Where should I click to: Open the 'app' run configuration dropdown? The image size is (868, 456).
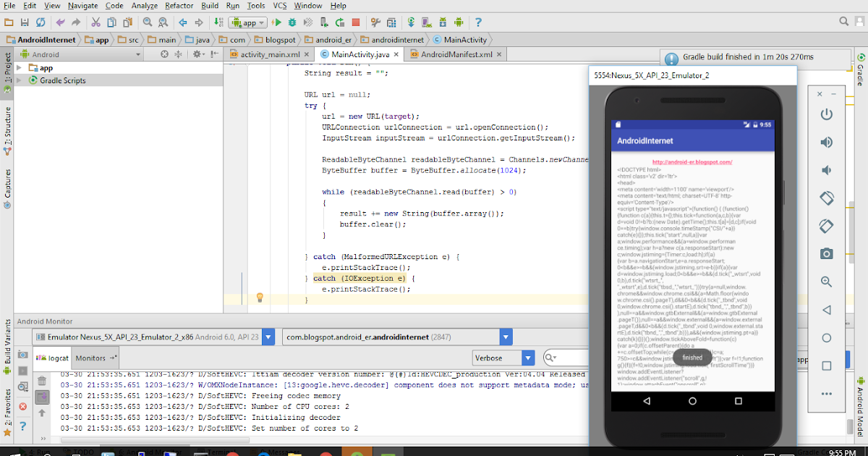pos(248,22)
